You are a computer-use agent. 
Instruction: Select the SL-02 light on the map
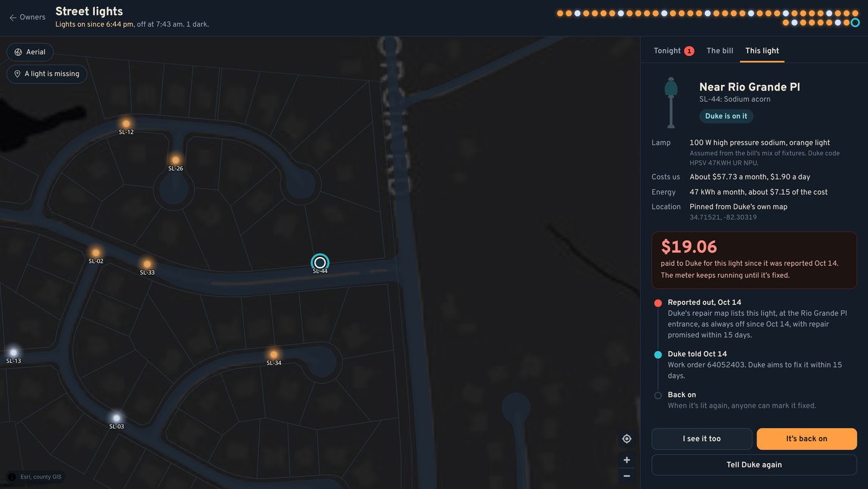tap(95, 253)
